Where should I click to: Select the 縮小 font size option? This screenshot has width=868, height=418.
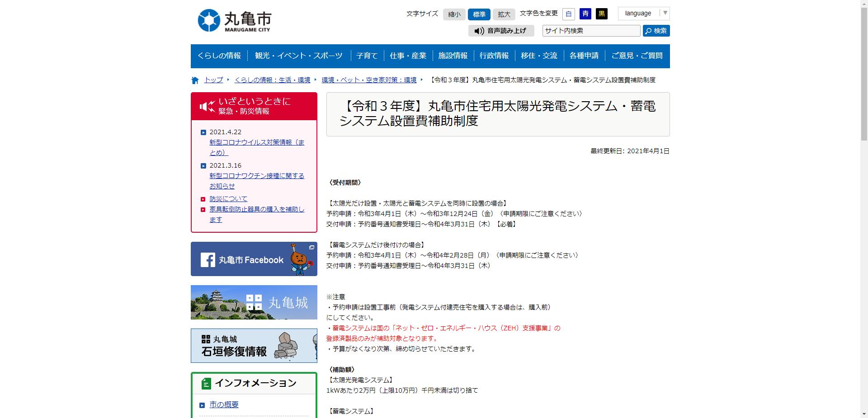point(454,14)
